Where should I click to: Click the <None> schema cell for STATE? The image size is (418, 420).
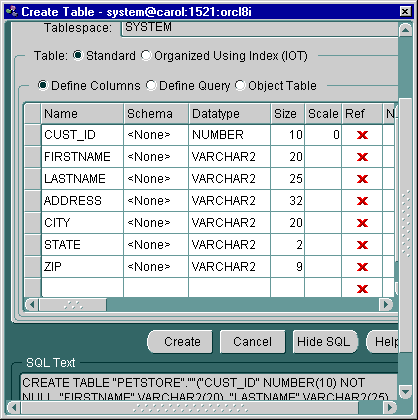pyautogui.click(x=156, y=245)
